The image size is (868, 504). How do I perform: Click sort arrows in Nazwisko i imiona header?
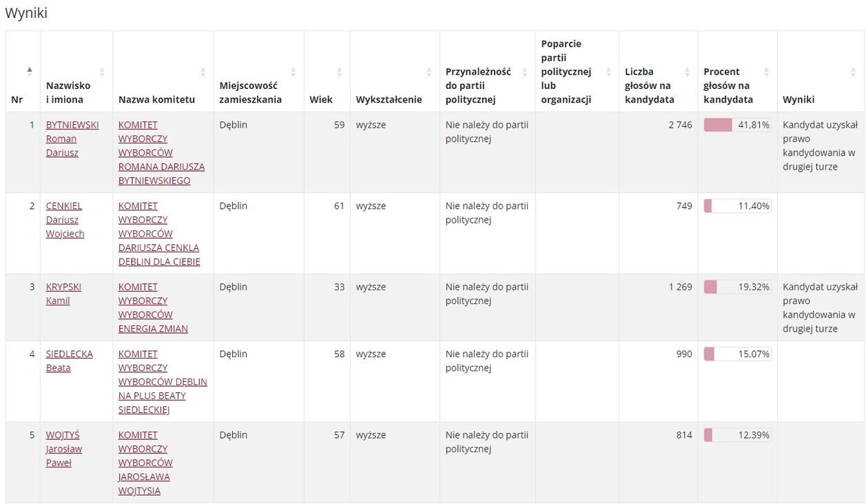tap(102, 72)
